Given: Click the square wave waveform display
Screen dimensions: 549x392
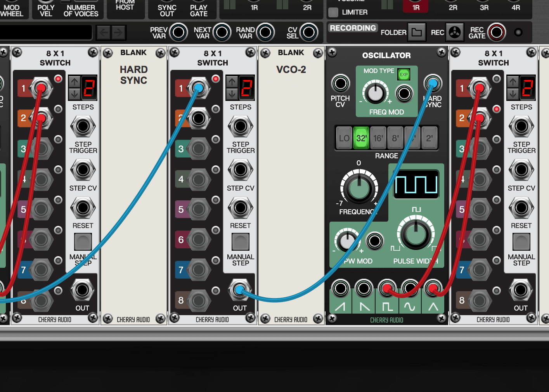Looking at the screenshot, I should (x=416, y=184).
